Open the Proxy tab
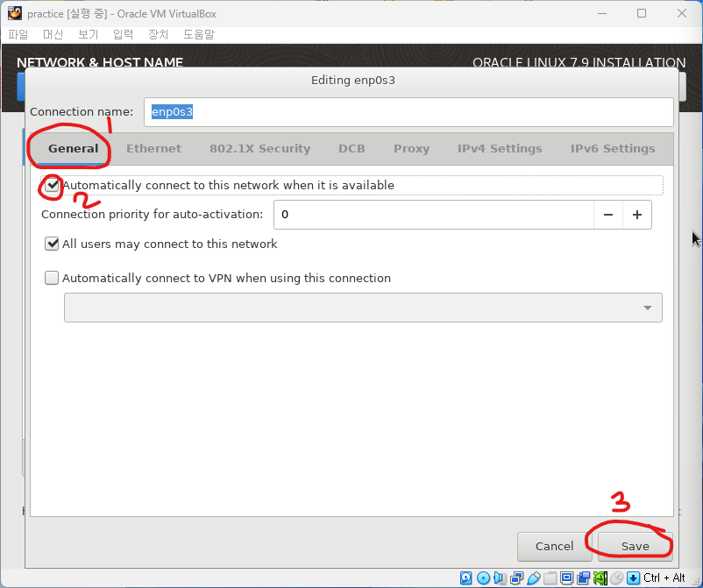This screenshot has height=588, width=703. 412,149
